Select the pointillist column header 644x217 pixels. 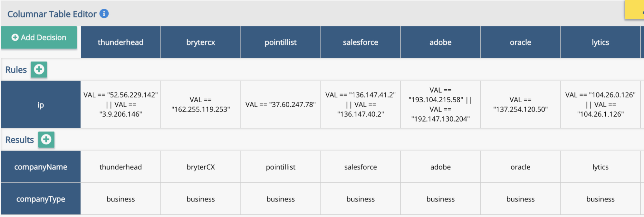(x=280, y=42)
